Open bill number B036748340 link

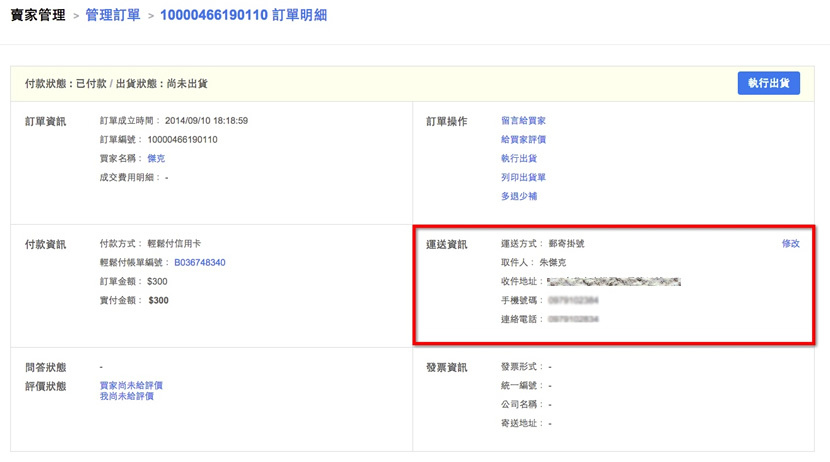click(199, 263)
